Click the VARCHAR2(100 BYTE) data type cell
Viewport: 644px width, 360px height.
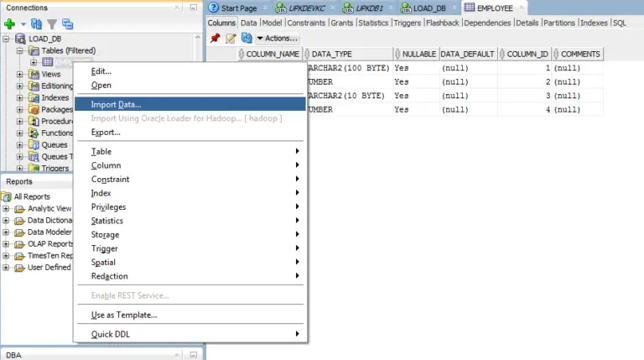[x=347, y=68]
